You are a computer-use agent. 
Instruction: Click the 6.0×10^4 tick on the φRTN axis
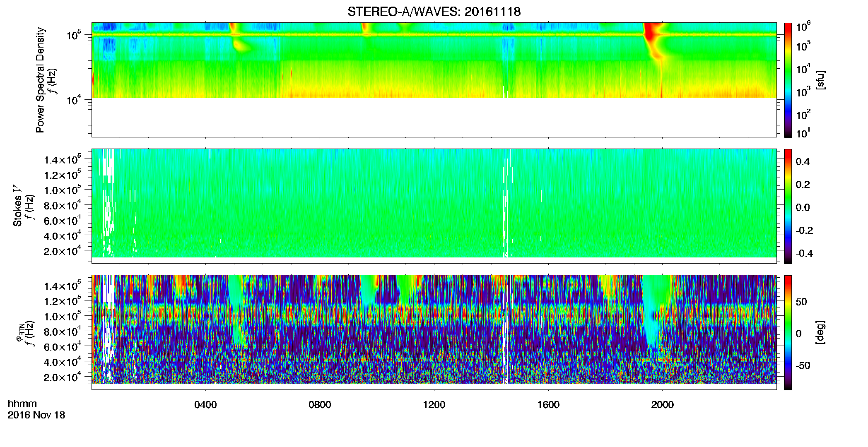(x=63, y=347)
